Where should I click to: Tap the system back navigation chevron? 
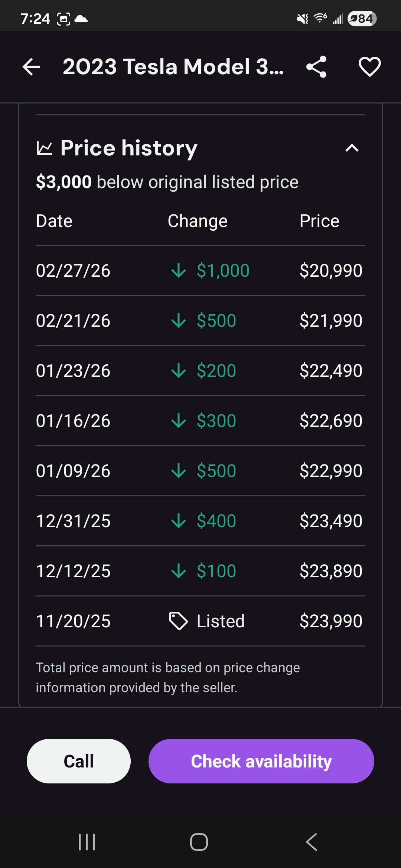coord(312,842)
